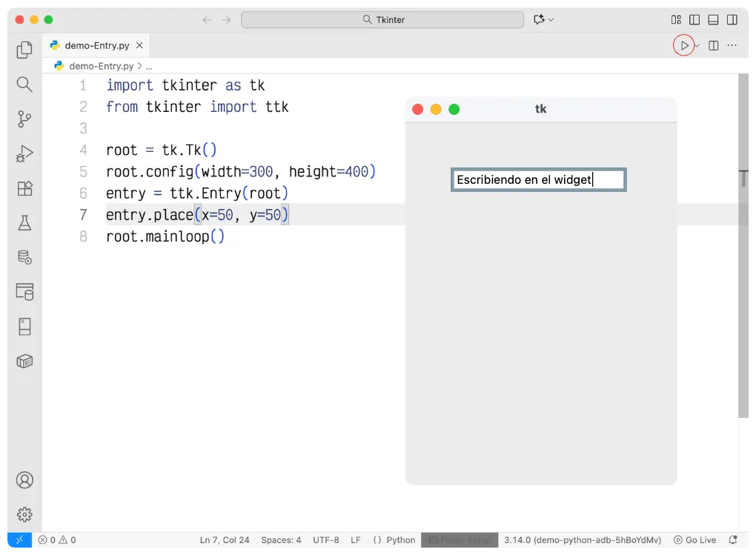Open the Extensions view icon
Image resolution: width=756 pixels, height=555 pixels.
[24, 189]
